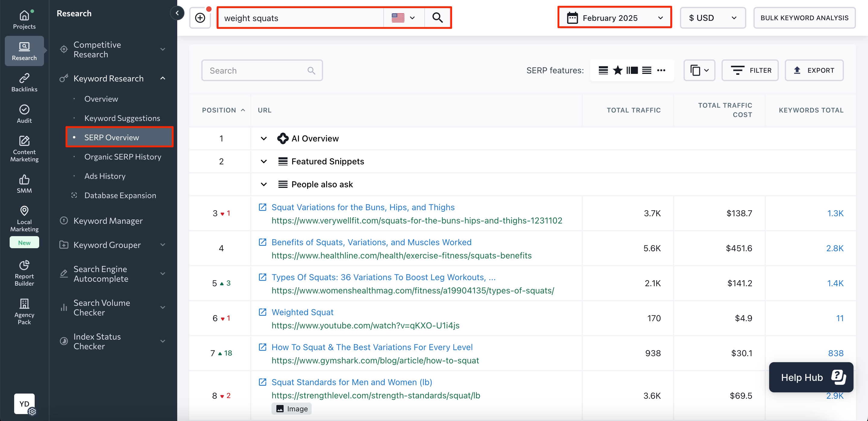Open the copy options dropdown

click(699, 70)
